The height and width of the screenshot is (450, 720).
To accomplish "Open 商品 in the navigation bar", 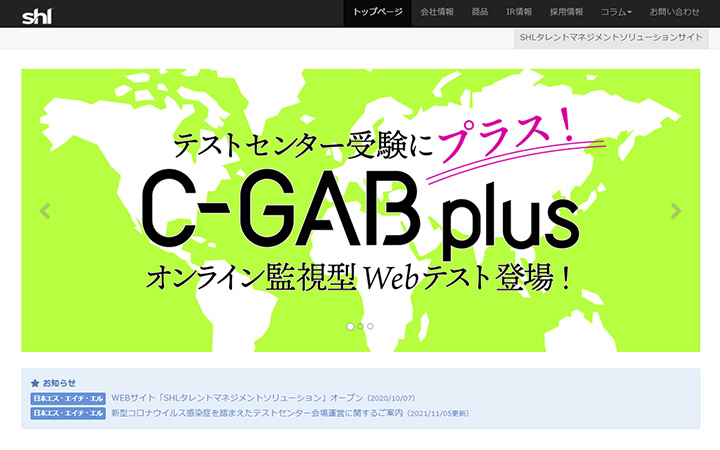I will tap(480, 12).
